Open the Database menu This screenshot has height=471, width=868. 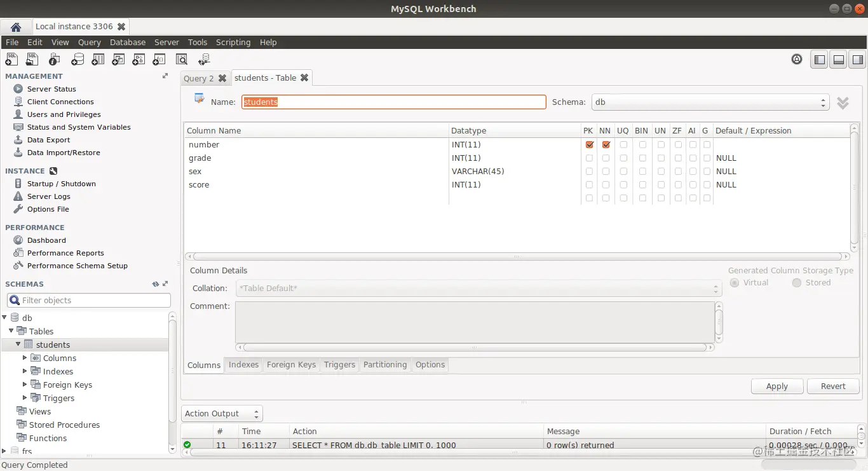127,42
